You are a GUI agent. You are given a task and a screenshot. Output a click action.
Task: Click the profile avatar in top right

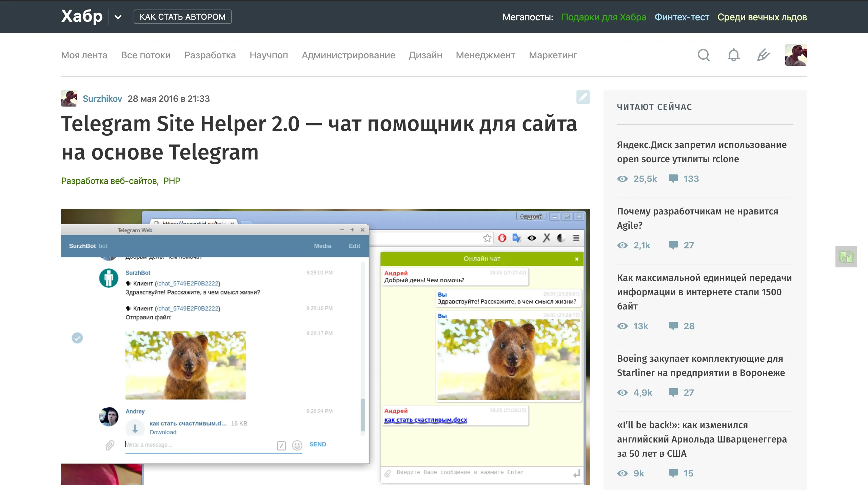pyautogui.click(x=796, y=55)
